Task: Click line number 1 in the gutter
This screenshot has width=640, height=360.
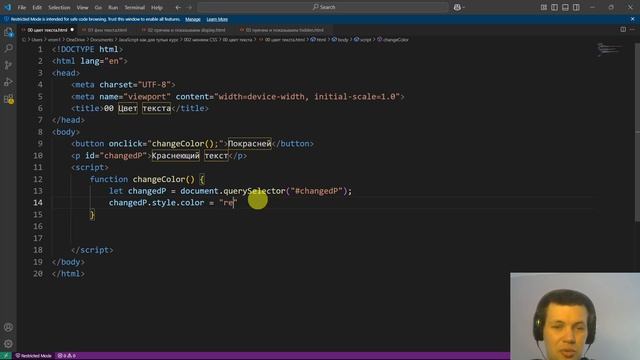Action: coord(40,49)
